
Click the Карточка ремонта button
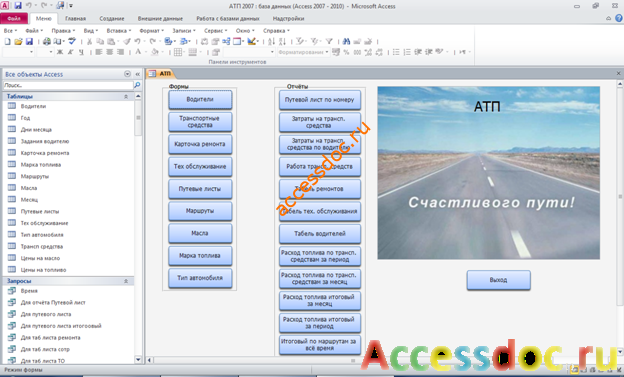[x=200, y=144]
